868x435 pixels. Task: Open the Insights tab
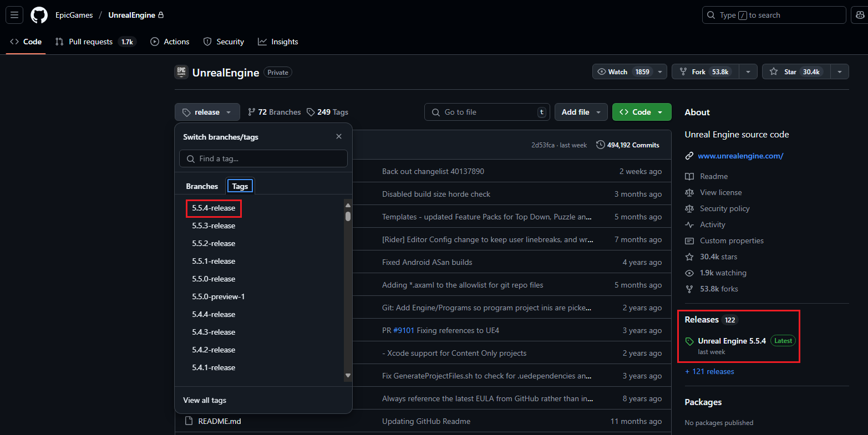coord(278,42)
